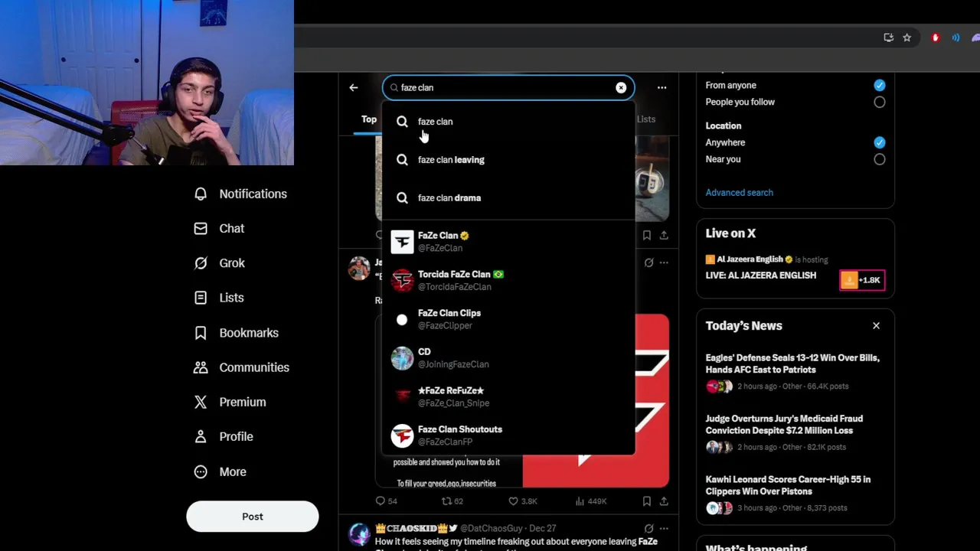
Task: Open Torcida FaZe Clan account result
Action: point(508,280)
